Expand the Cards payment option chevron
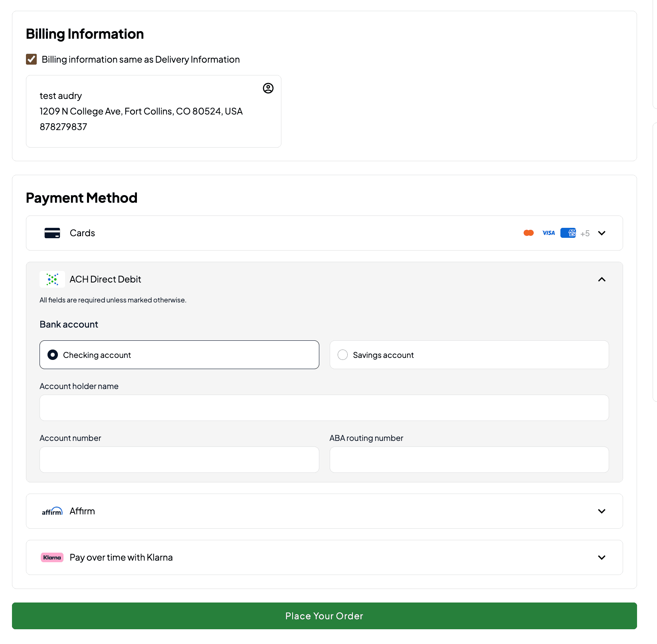657x644 pixels. (x=602, y=233)
